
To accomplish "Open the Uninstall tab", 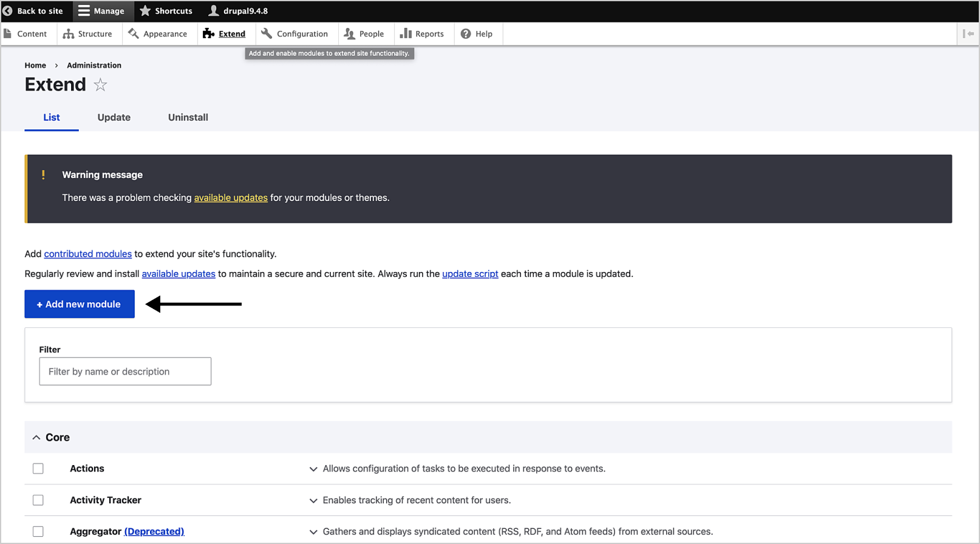I will [188, 117].
